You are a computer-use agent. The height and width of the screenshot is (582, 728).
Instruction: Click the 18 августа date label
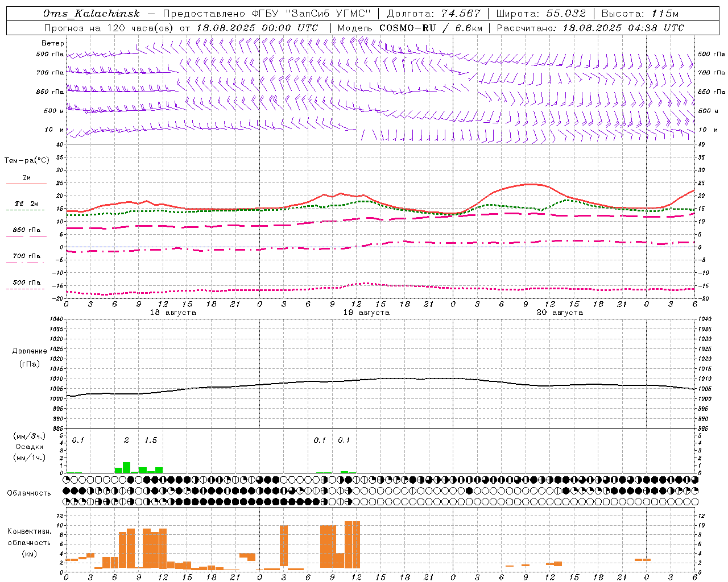(x=173, y=313)
